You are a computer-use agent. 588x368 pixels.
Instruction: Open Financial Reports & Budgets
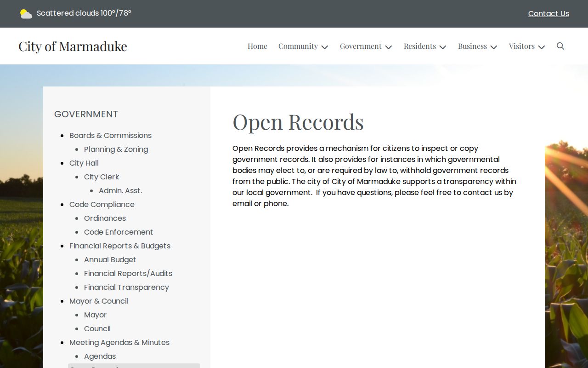pos(120,246)
